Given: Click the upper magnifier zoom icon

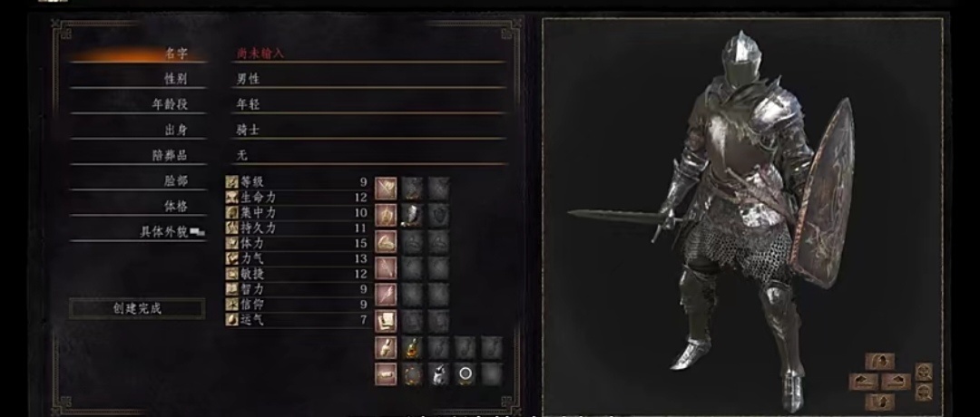Looking at the screenshot, I should (x=924, y=372).
